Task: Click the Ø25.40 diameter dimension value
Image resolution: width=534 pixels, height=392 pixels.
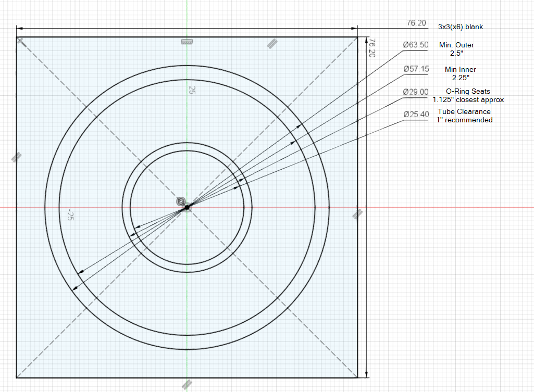Action: 416,115
